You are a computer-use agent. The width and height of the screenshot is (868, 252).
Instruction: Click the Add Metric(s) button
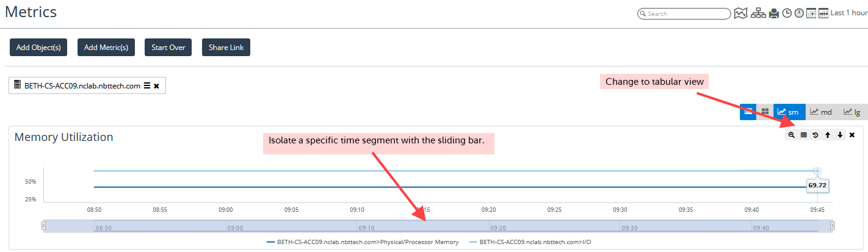pos(106,48)
